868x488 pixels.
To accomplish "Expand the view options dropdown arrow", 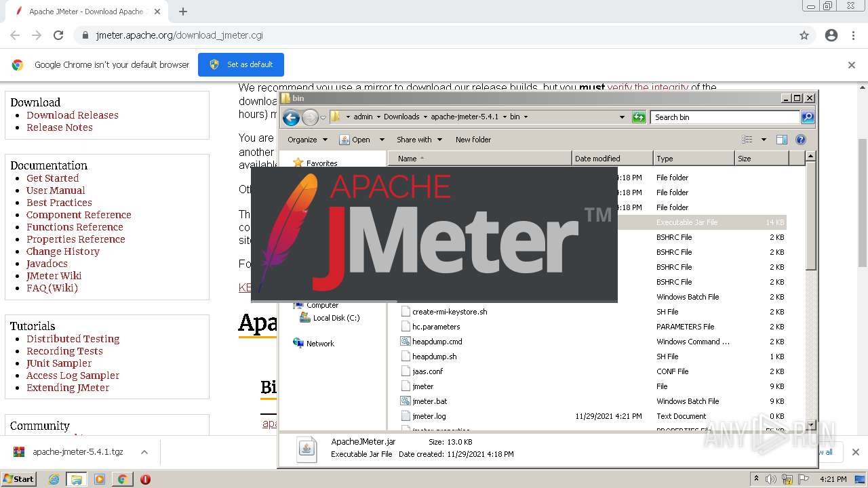I will pyautogui.click(x=764, y=140).
